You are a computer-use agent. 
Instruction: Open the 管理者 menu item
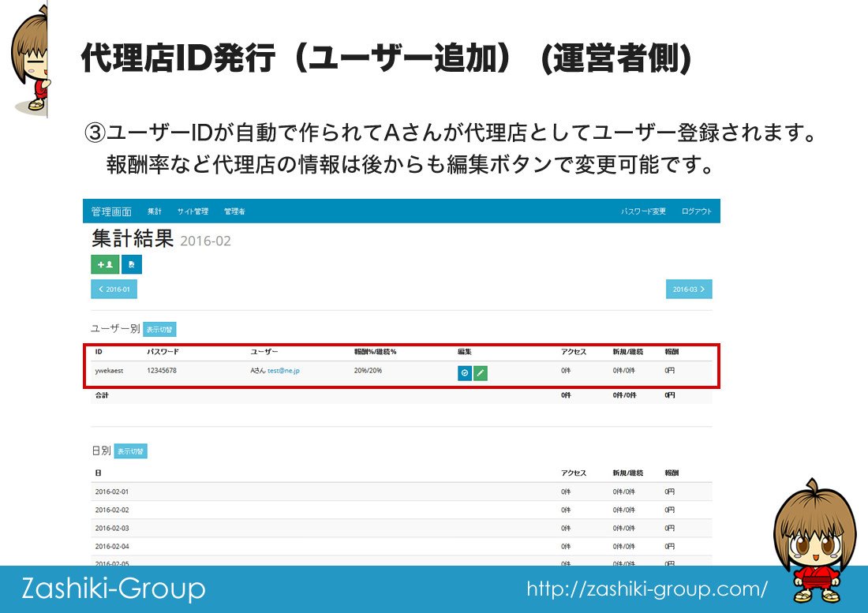234,211
